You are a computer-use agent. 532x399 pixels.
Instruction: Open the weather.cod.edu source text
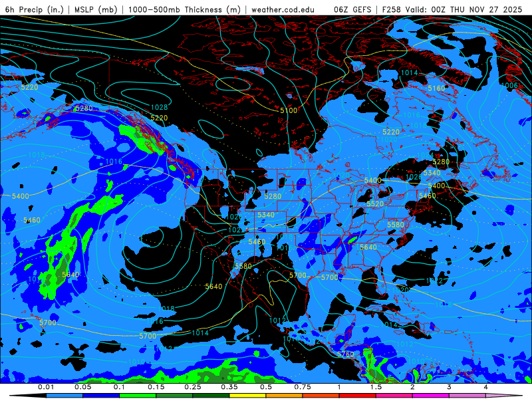(283, 9)
